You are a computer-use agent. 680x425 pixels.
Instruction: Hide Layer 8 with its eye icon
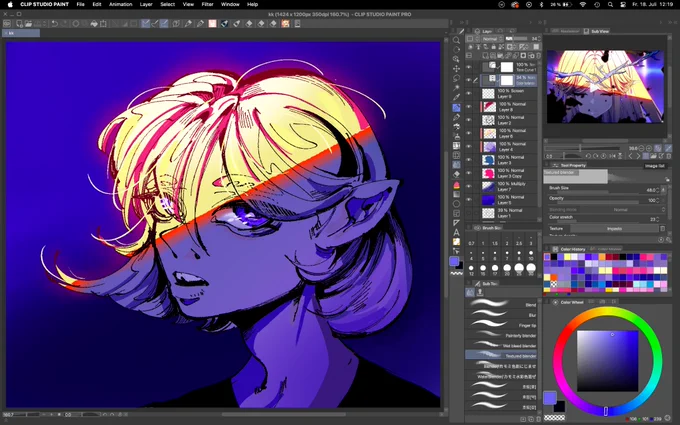pyautogui.click(x=469, y=107)
